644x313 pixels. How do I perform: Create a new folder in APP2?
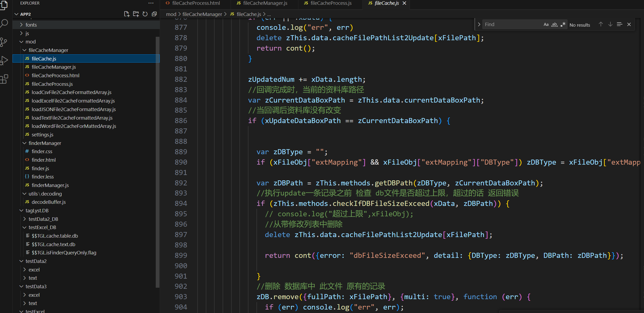pyautogui.click(x=136, y=14)
